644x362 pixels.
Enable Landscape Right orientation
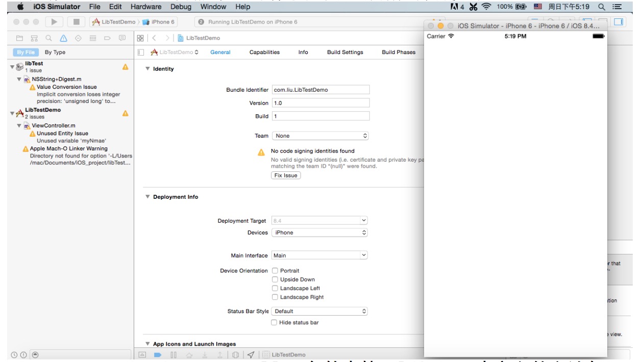[275, 297]
